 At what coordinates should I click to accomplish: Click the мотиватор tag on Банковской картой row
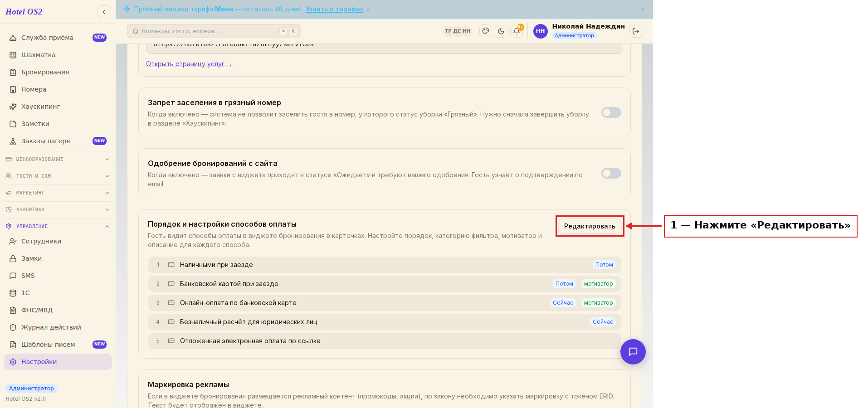coord(598,284)
